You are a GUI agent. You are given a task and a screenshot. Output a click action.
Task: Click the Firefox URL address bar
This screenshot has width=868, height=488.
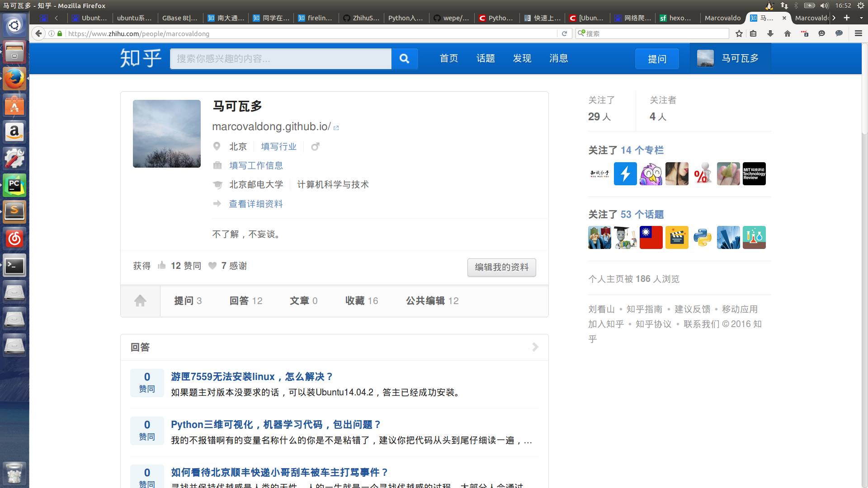pos(312,33)
